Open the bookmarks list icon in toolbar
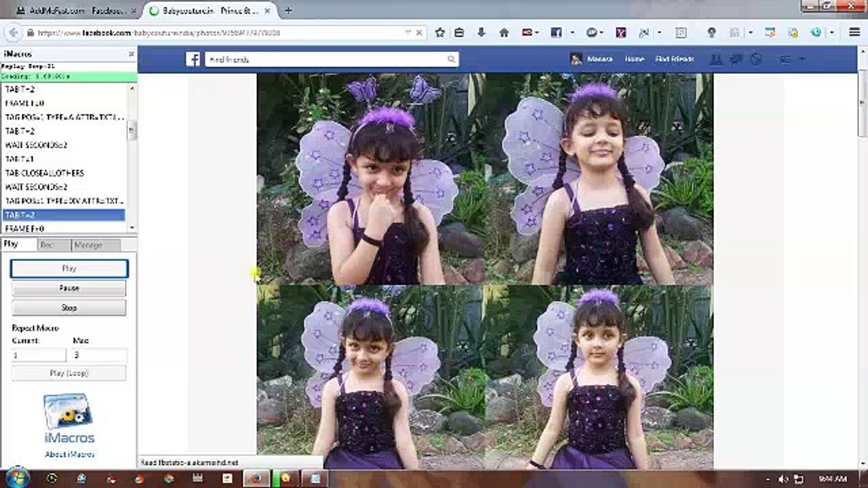Viewport: 868px width, 488px height. pos(460,33)
